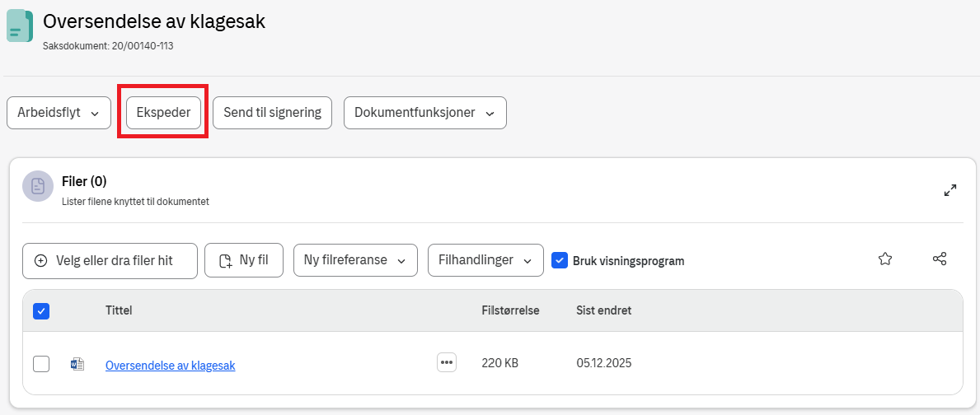Expand the Dokumentfunksjoner dropdown
Screen dimensions: 980x415
(424, 113)
